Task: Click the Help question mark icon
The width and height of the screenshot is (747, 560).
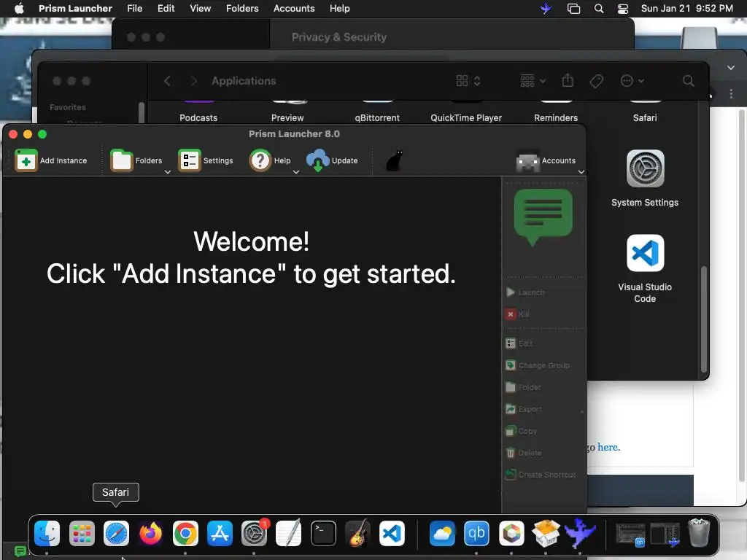Action: [x=260, y=160]
